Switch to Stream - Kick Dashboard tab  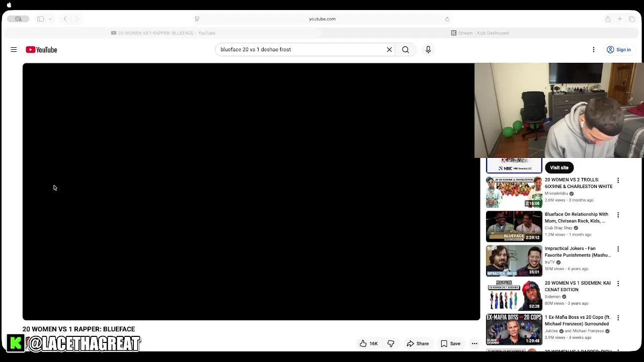pos(479,33)
